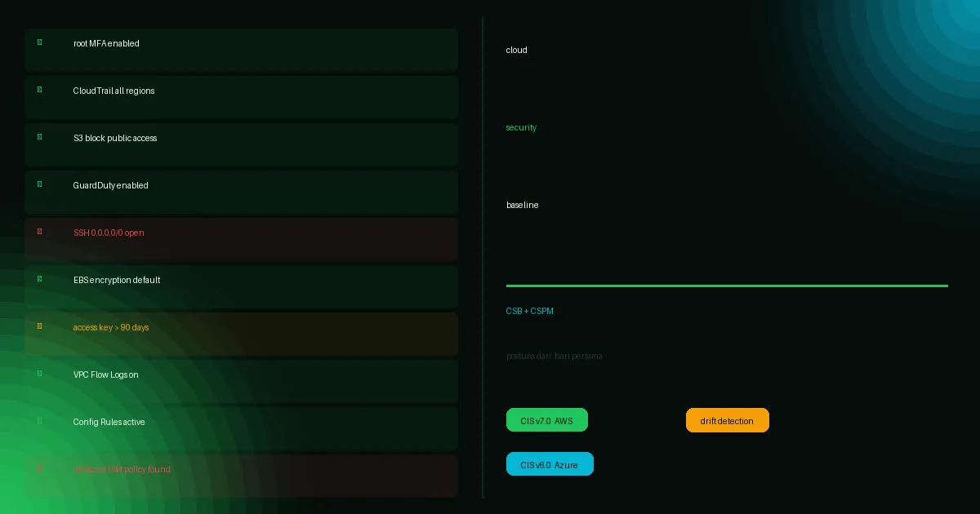The height and width of the screenshot is (514, 980).
Task: Click the status icon beside S3 block public access
Action: 39,136
